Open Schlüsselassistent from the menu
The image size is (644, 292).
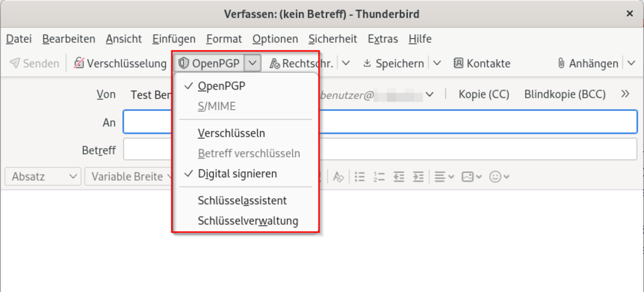pyautogui.click(x=245, y=201)
